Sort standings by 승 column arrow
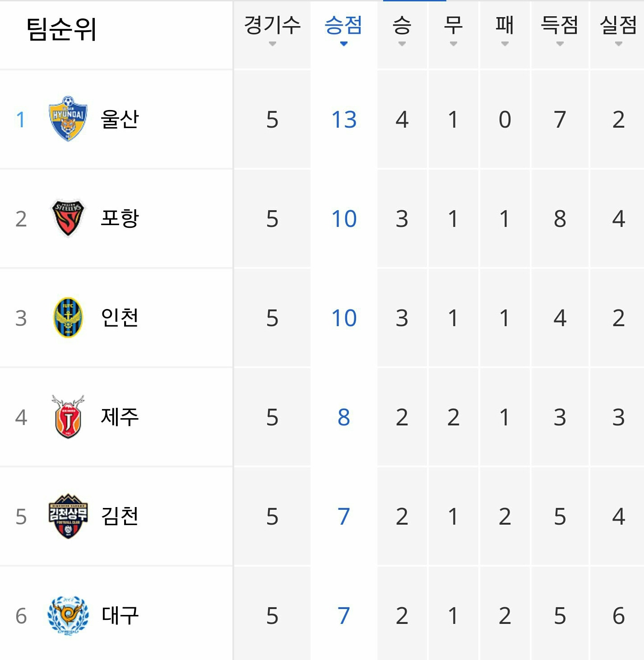 [402, 44]
